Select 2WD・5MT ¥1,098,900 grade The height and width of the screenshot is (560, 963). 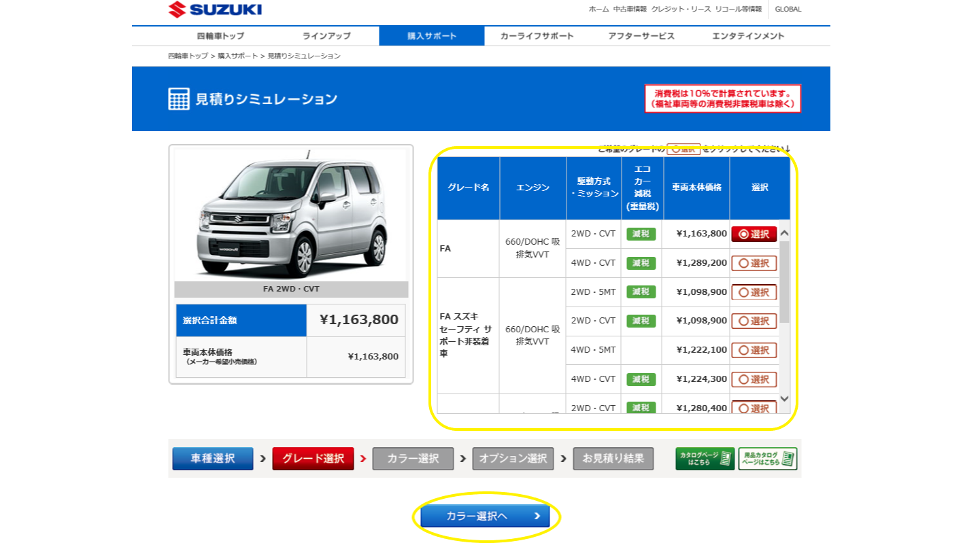[754, 292]
